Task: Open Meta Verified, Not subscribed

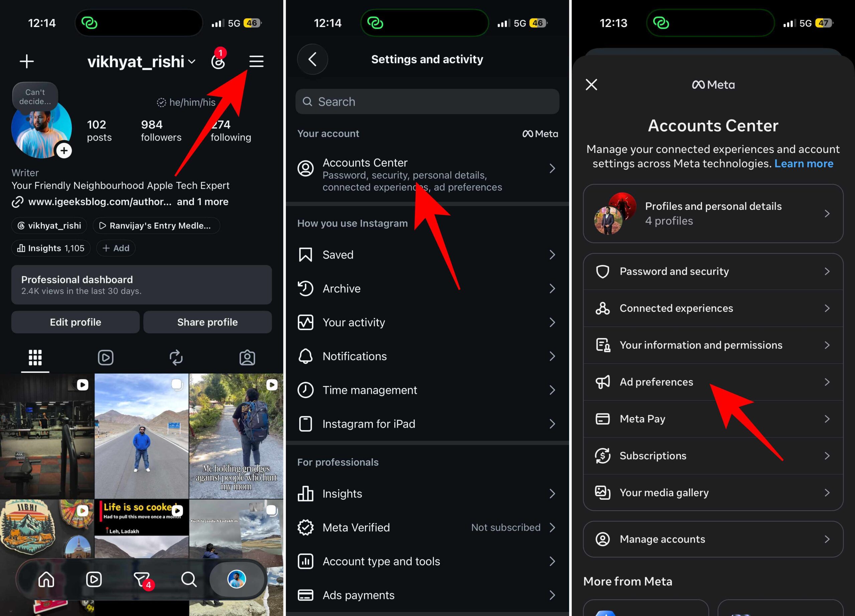Action: (x=427, y=527)
